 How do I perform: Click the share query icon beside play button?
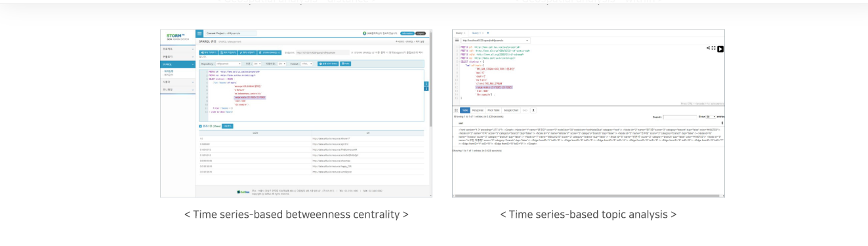tap(709, 48)
